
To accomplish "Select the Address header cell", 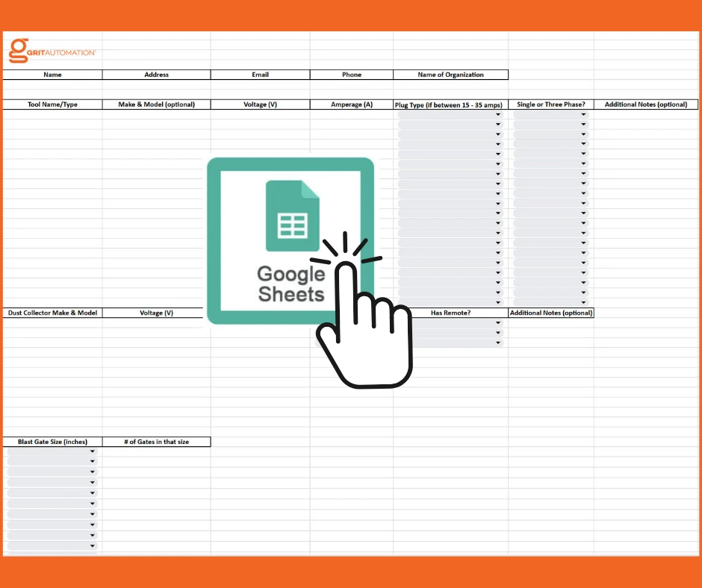I will [157, 75].
